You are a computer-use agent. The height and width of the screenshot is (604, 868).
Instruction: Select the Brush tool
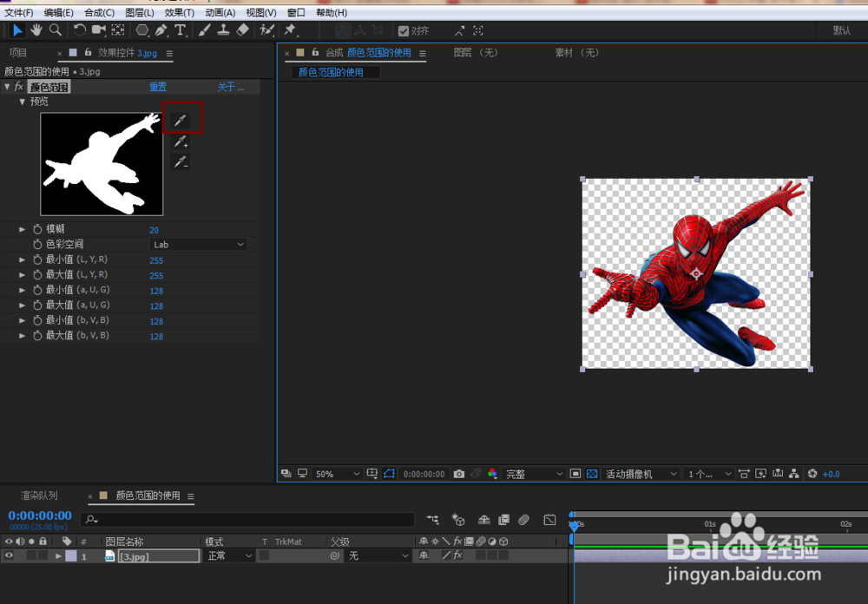point(204,30)
